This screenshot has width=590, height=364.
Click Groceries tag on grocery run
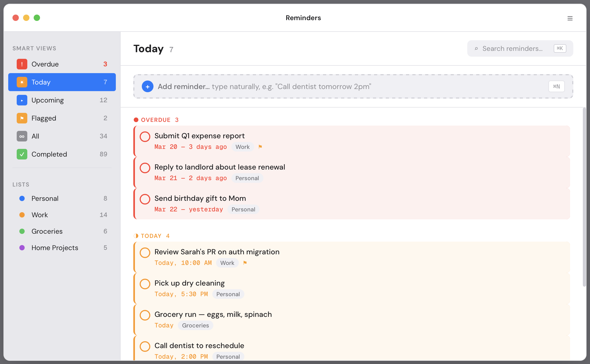point(195,326)
